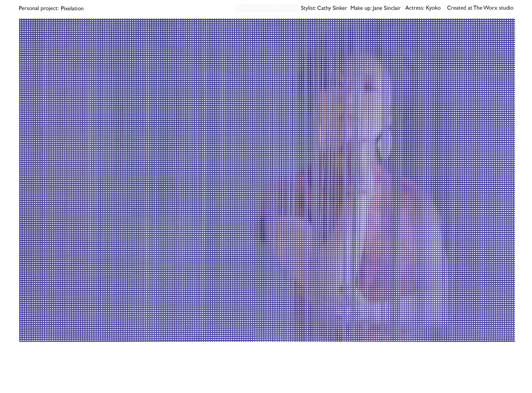Click the Pixelation project title

pyautogui.click(x=72, y=9)
